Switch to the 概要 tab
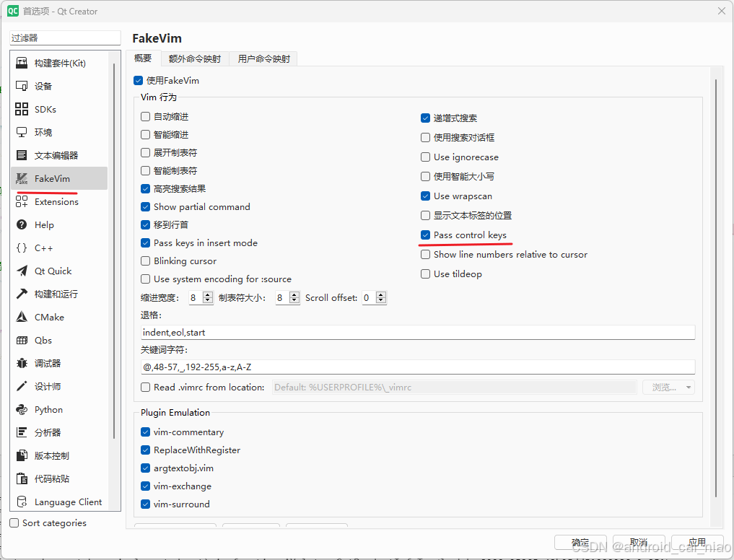 pyautogui.click(x=143, y=58)
